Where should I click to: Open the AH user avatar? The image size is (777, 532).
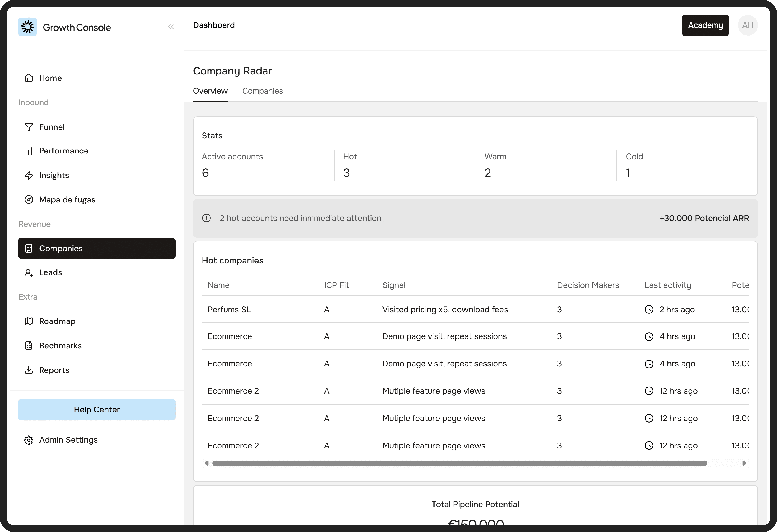coord(747,25)
